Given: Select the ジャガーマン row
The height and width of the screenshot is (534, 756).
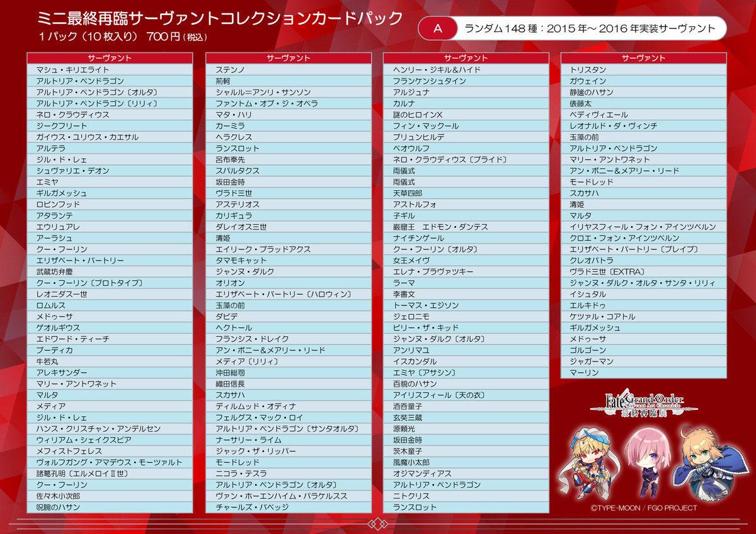Looking at the screenshot, I should pos(644,361).
